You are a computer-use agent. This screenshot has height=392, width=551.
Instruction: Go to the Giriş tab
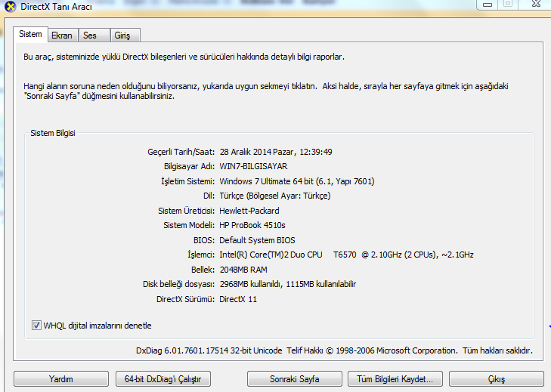[x=125, y=35]
